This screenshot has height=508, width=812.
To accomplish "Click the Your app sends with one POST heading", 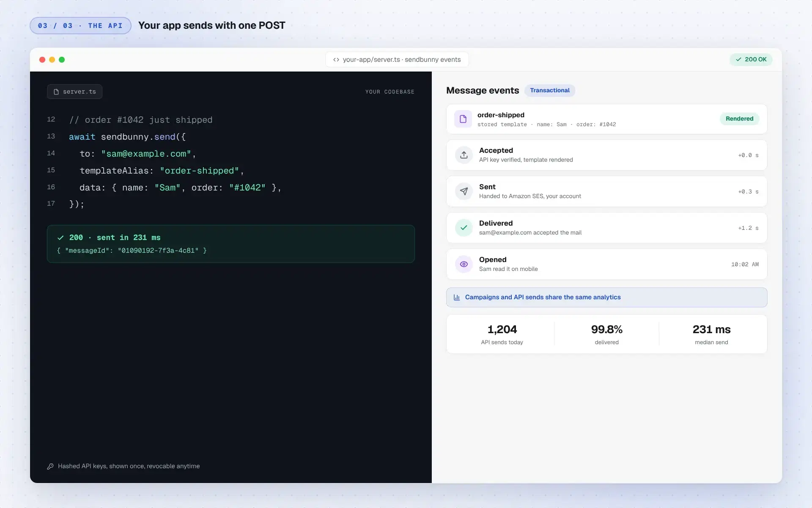I will 211,25.
